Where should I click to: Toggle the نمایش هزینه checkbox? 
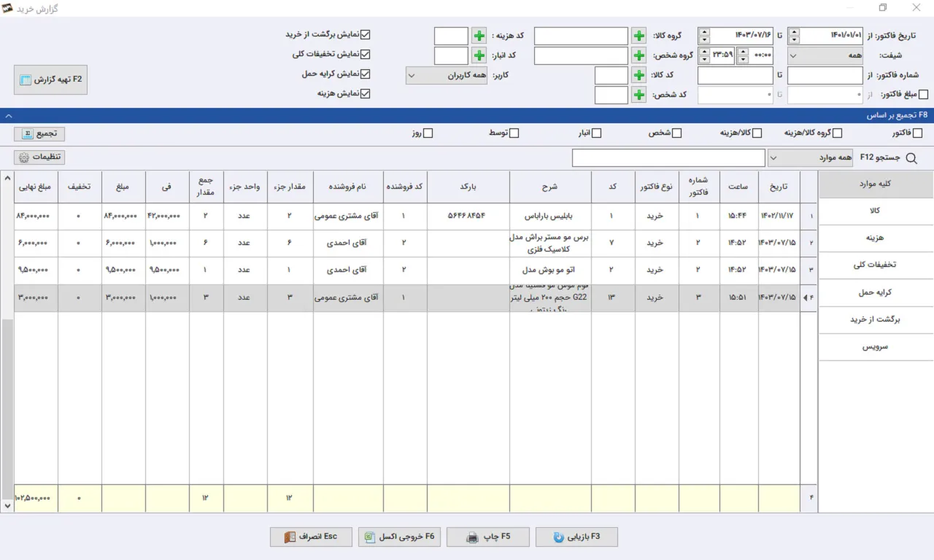(366, 93)
